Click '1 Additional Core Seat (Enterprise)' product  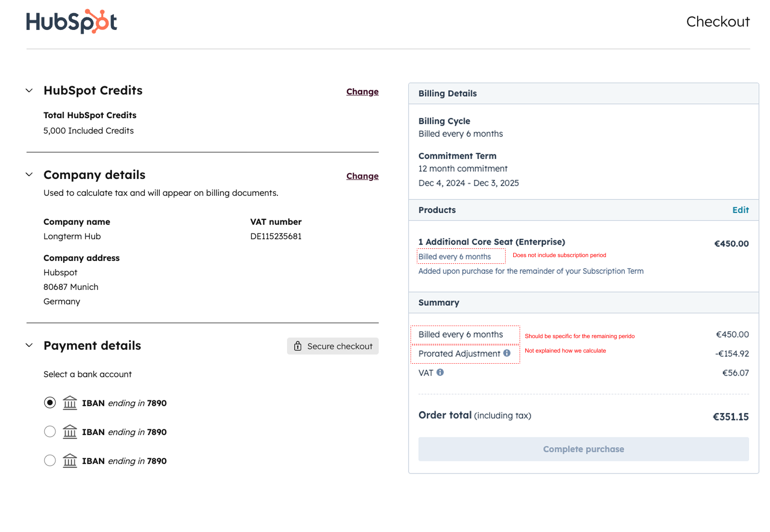(492, 242)
